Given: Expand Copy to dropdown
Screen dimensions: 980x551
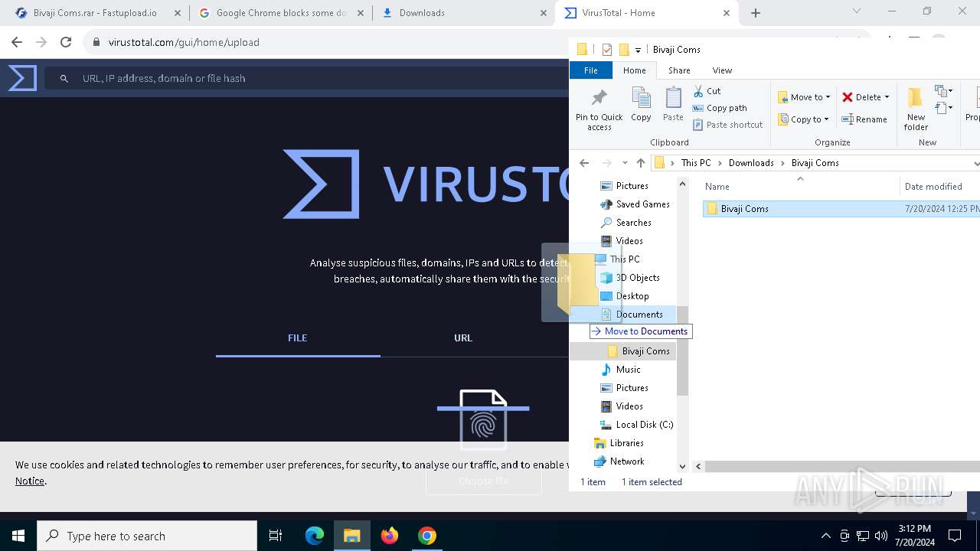Looking at the screenshot, I should click(x=827, y=119).
